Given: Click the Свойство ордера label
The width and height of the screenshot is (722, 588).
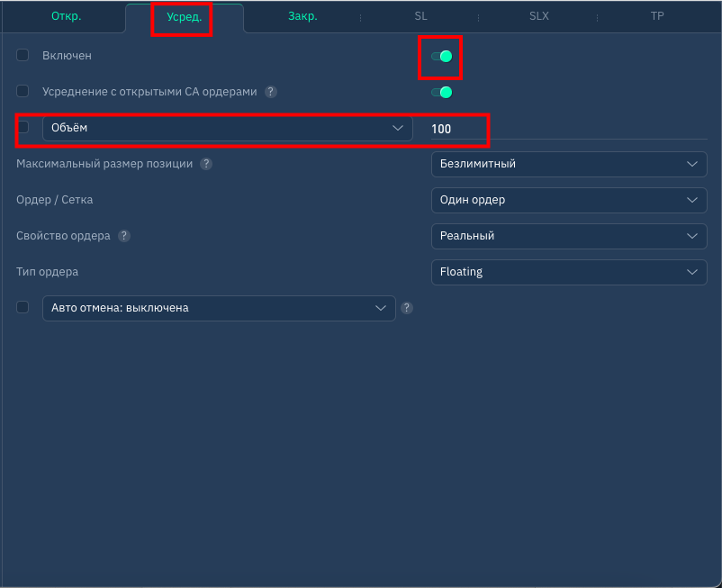Looking at the screenshot, I should point(63,236).
